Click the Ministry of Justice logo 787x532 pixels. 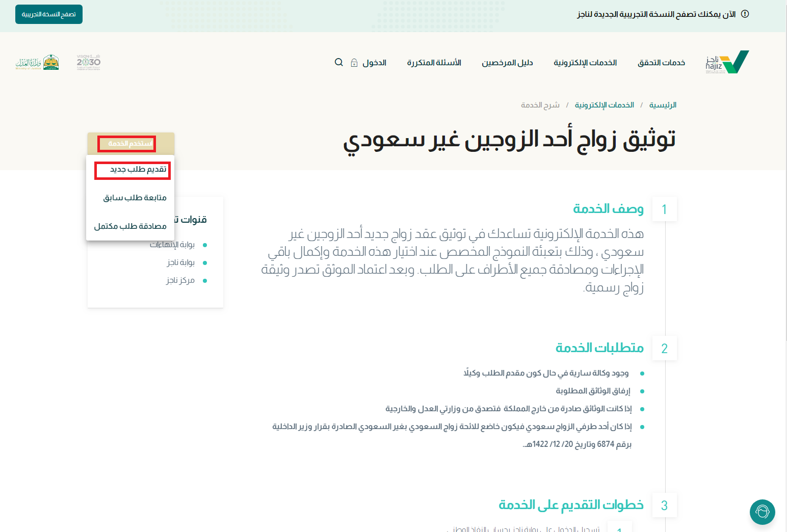pyautogui.click(x=37, y=62)
